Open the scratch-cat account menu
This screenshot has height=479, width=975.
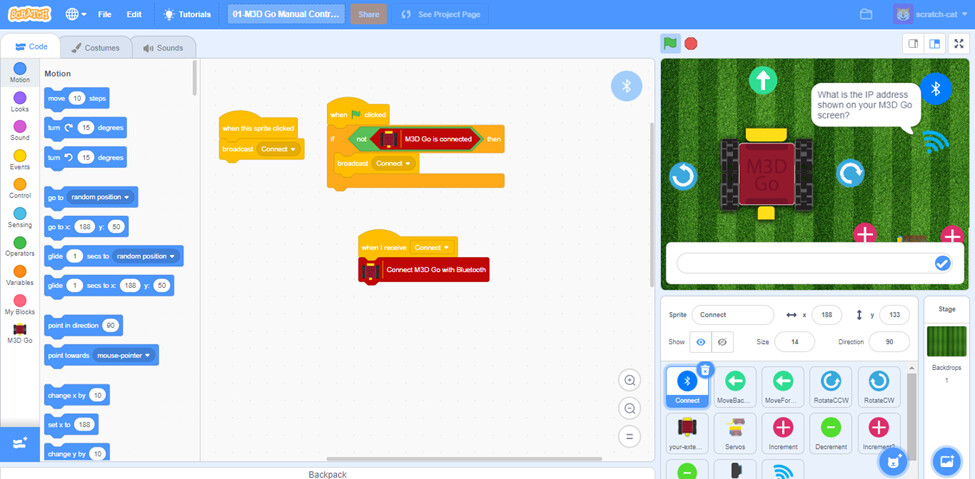point(930,14)
